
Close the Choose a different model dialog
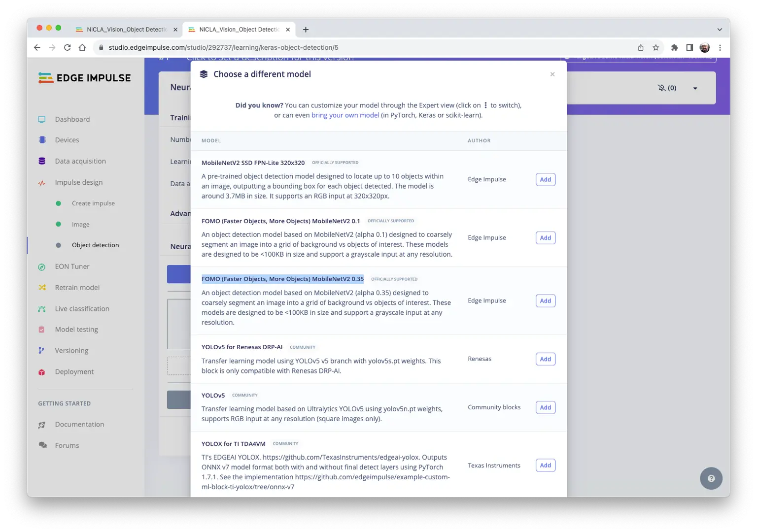tap(552, 74)
